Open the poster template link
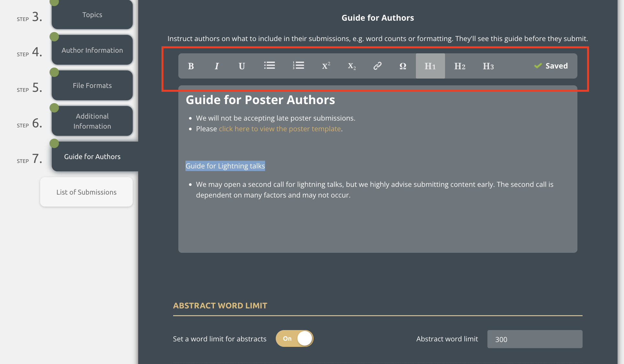Image resolution: width=624 pixels, height=364 pixels. 280,129
